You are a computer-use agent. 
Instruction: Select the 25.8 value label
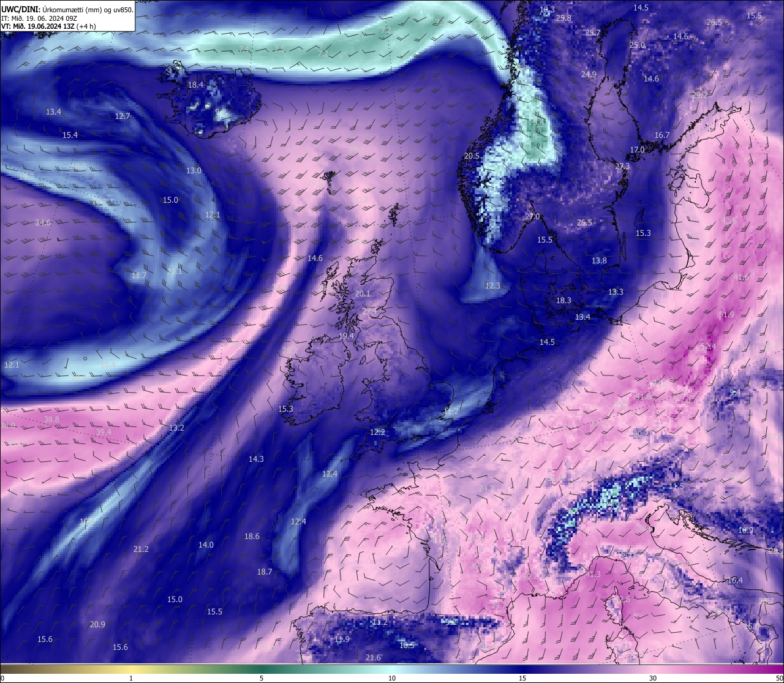pyautogui.click(x=563, y=18)
